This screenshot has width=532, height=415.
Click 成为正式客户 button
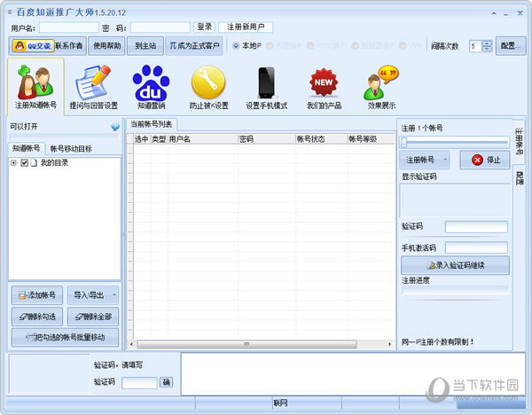point(194,46)
